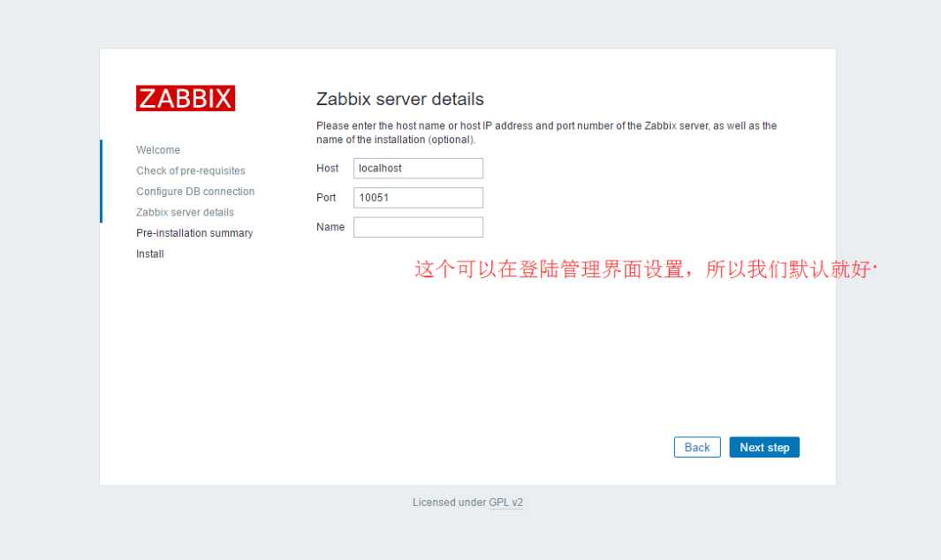Image resolution: width=941 pixels, height=560 pixels.
Task: Select the empty Name input field
Action: tap(418, 227)
